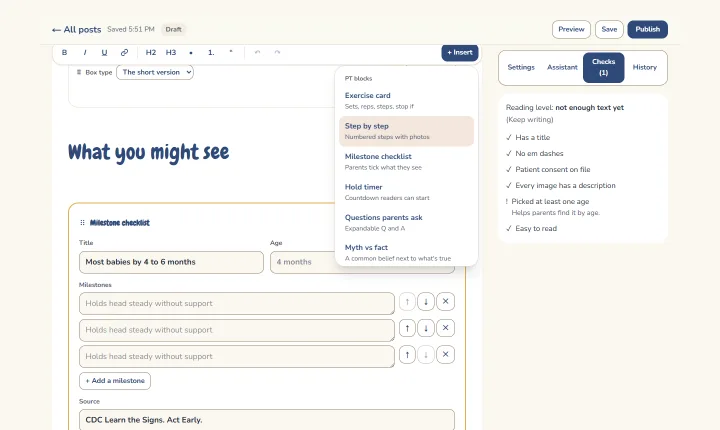This screenshot has width=720, height=430.
Task: Apply H3 heading style
Action: 171,52
